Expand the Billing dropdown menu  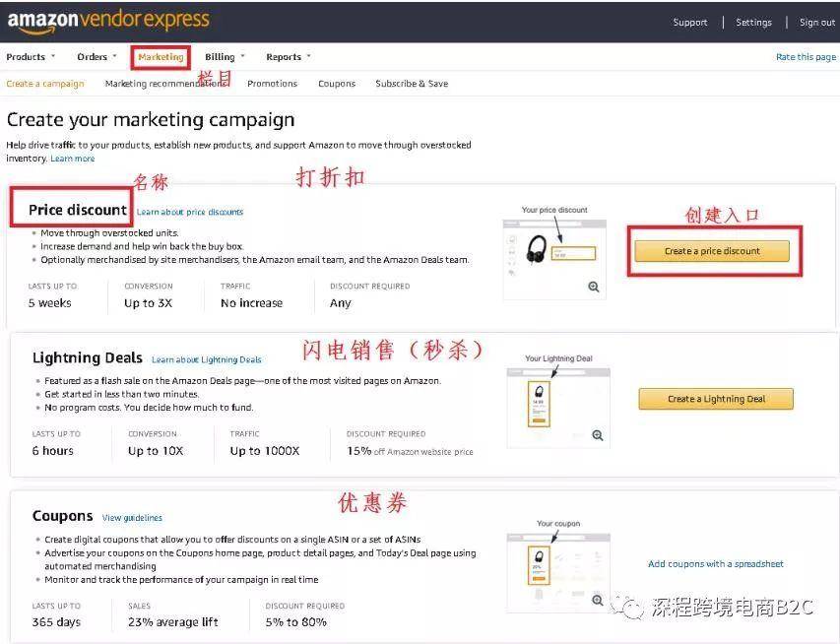[x=225, y=57]
